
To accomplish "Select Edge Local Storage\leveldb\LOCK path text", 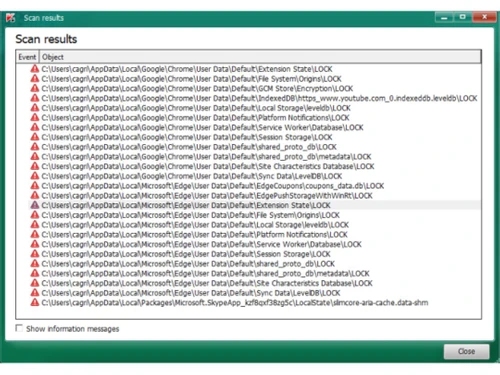I will [x=195, y=225].
